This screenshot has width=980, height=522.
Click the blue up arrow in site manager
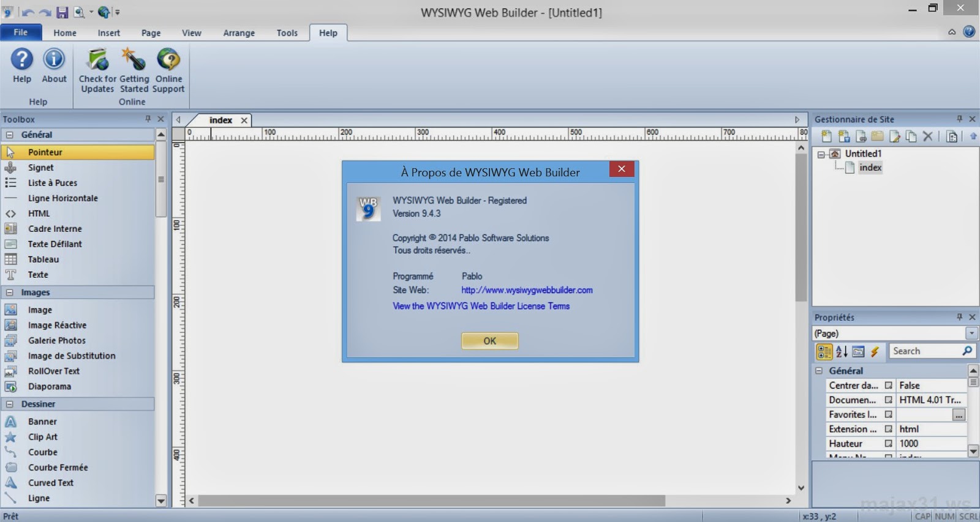tap(973, 136)
